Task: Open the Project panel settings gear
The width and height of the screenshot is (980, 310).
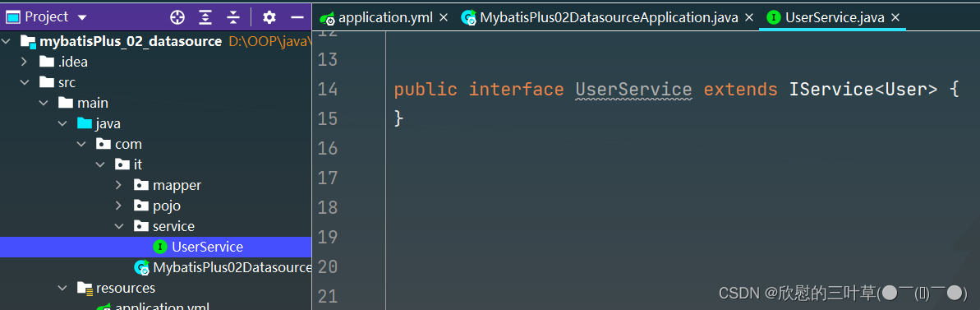Action: point(269,17)
